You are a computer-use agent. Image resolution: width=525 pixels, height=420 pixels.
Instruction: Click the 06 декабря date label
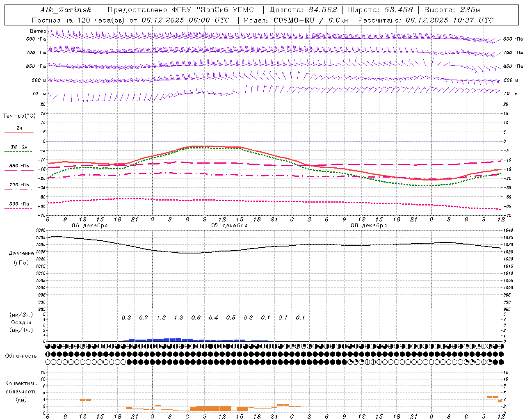pos(90,226)
